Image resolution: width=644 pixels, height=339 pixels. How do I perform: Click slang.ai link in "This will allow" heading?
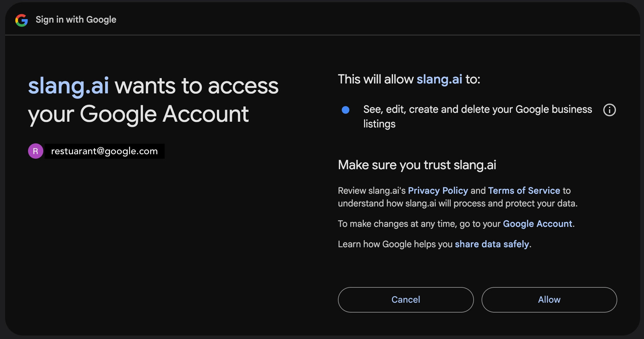[x=439, y=79]
